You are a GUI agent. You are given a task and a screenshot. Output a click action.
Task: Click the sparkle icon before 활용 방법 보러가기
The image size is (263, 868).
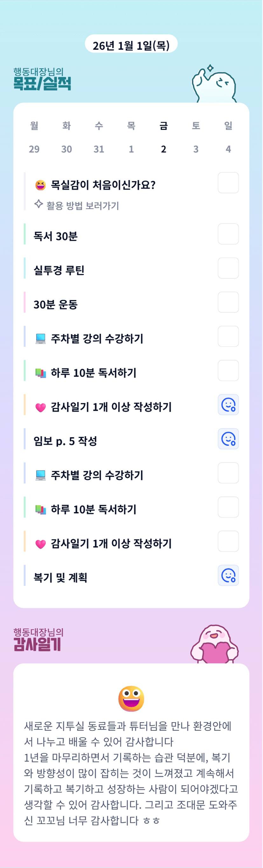click(x=39, y=204)
